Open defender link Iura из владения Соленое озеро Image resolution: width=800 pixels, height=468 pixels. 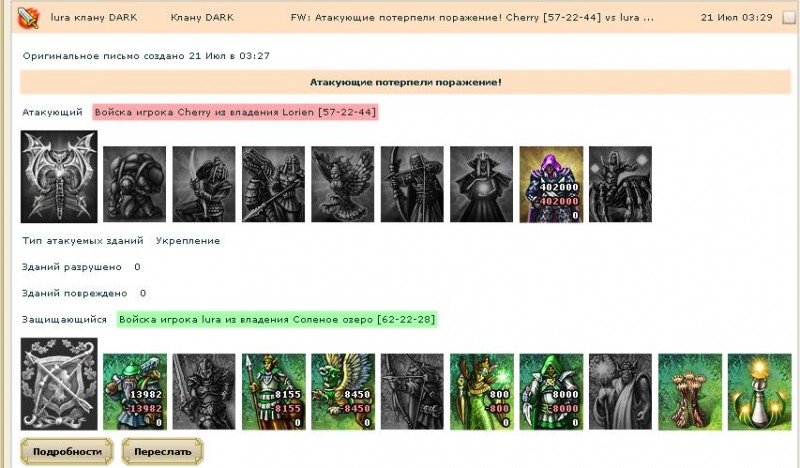pyautogui.click(x=277, y=319)
